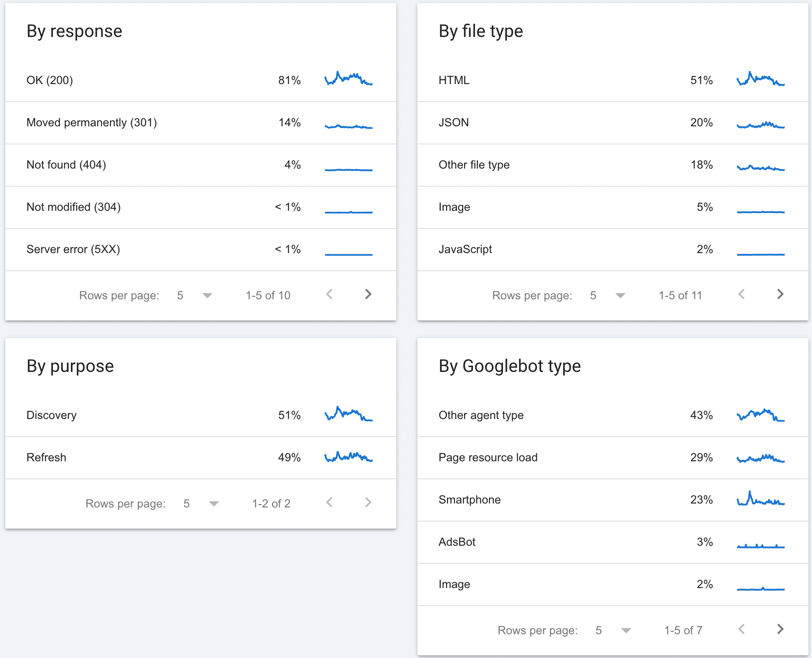
Task: Go to next page in By file type
Action: [780, 294]
